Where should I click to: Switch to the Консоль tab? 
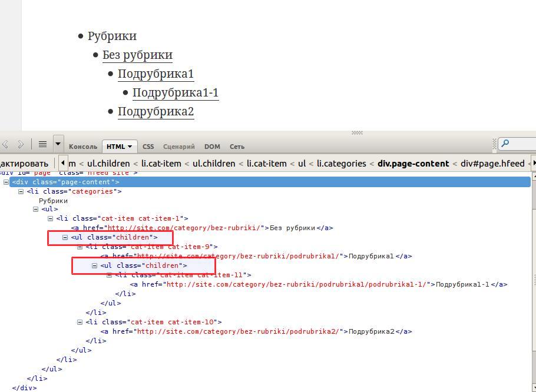[83, 147]
